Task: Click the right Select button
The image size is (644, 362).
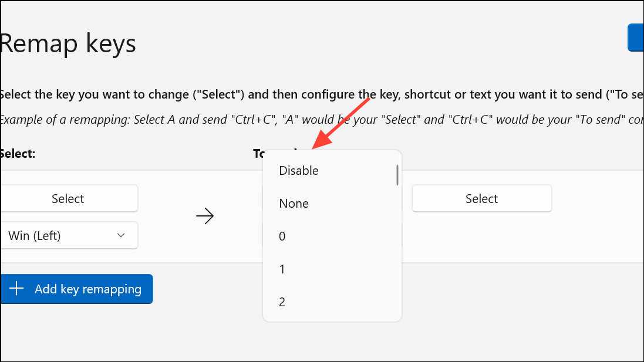Action: [481, 198]
